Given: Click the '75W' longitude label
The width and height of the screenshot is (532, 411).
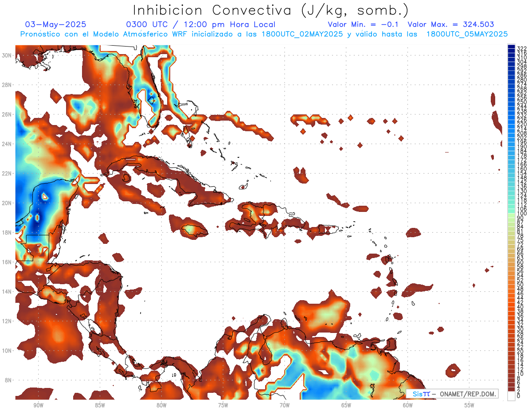Looking at the screenshot, I should pos(223,405).
